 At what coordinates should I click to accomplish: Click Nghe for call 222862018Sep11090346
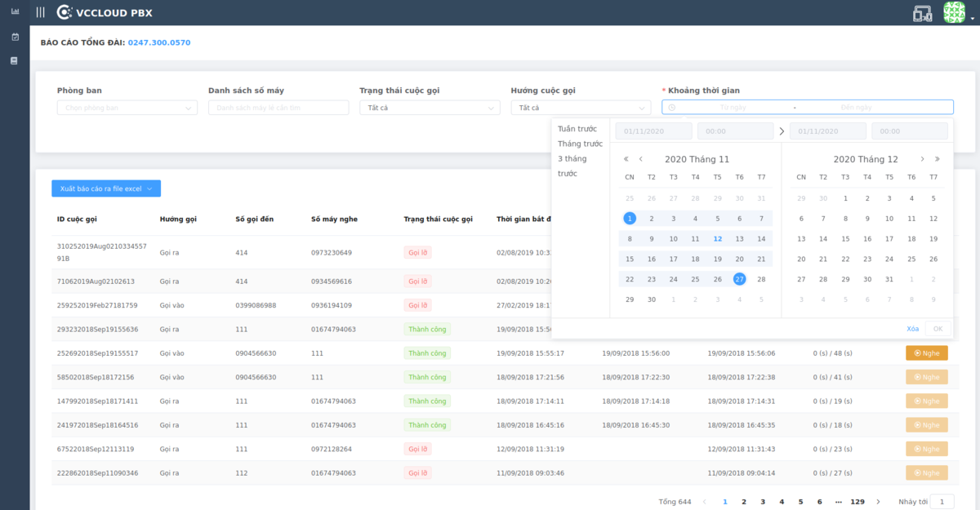(x=927, y=473)
